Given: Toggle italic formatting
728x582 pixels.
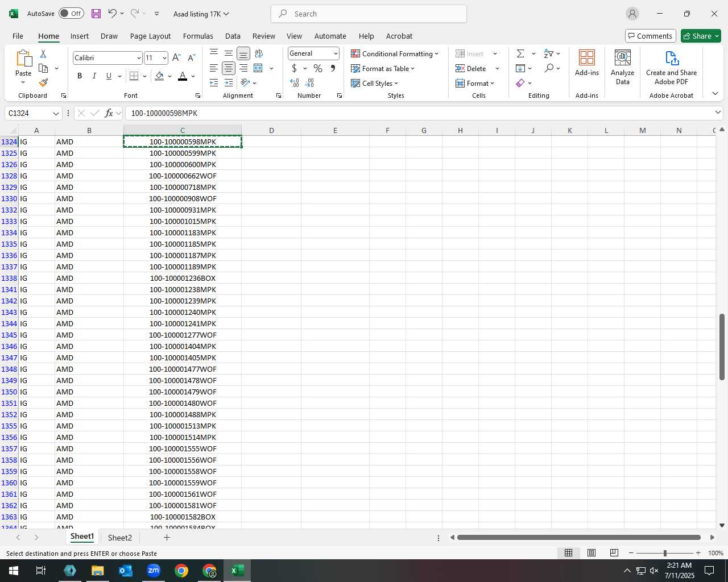Looking at the screenshot, I should 94,76.
